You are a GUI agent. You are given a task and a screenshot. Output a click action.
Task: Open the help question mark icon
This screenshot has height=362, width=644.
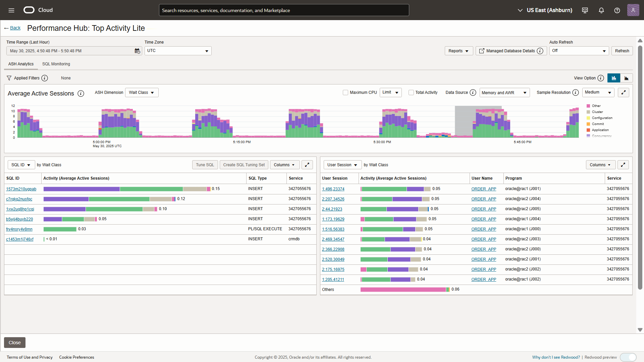pyautogui.click(x=617, y=10)
